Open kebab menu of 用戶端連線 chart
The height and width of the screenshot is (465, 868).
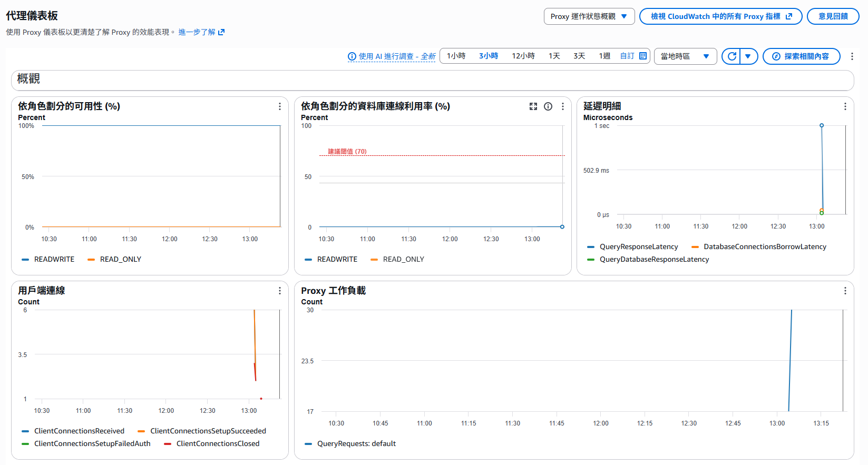tap(279, 291)
